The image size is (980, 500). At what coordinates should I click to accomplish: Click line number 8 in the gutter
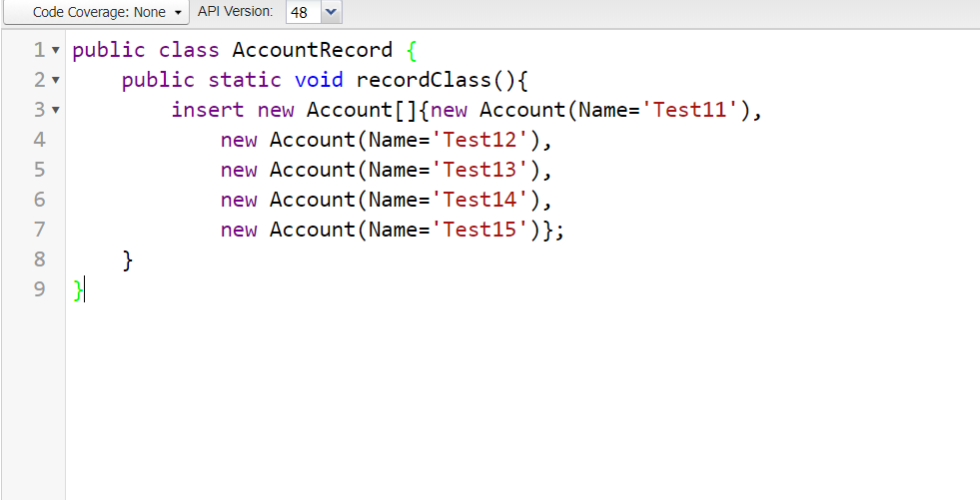tap(39, 259)
